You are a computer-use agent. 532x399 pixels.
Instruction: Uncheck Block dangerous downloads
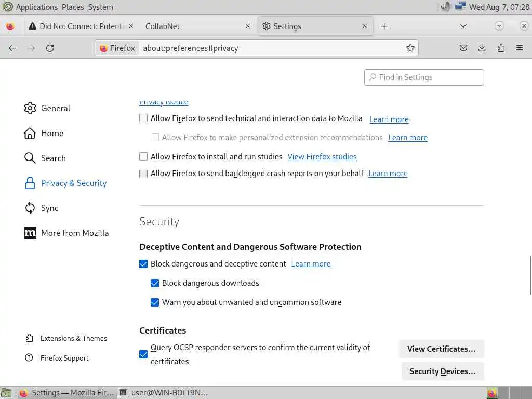point(155,283)
